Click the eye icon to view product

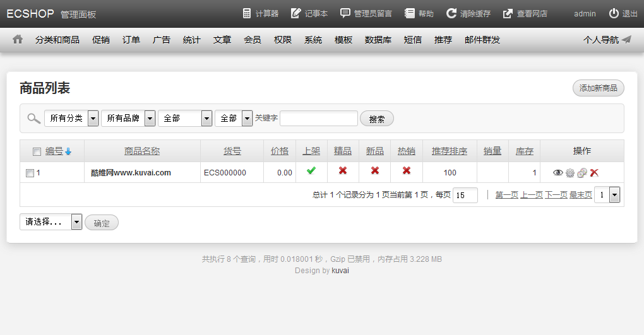(x=558, y=173)
